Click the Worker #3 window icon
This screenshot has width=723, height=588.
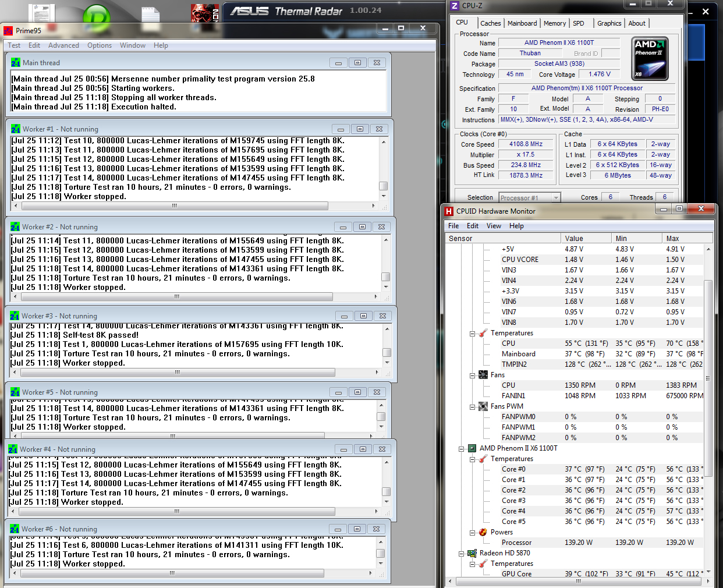click(x=15, y=316)
